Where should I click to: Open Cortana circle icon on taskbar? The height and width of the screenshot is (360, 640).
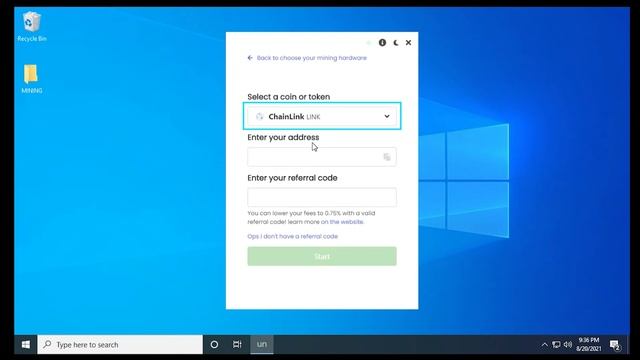[x=214, y=344]
